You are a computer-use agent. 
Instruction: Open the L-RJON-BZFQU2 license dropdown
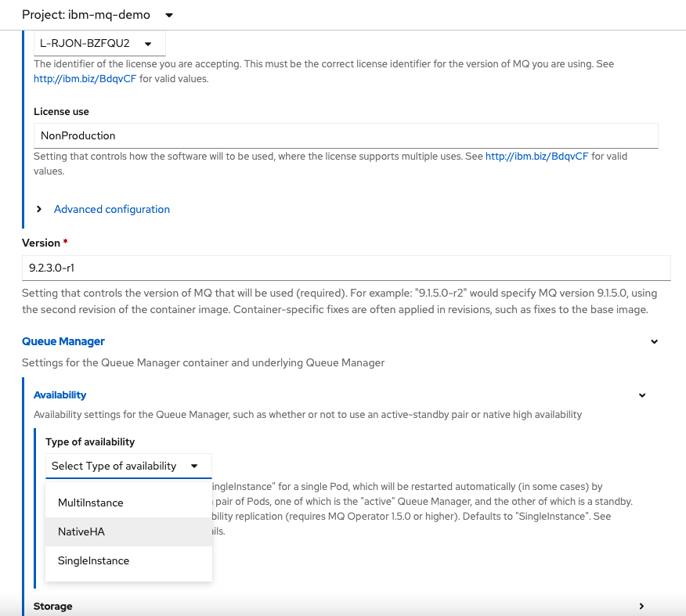point(98,45)
